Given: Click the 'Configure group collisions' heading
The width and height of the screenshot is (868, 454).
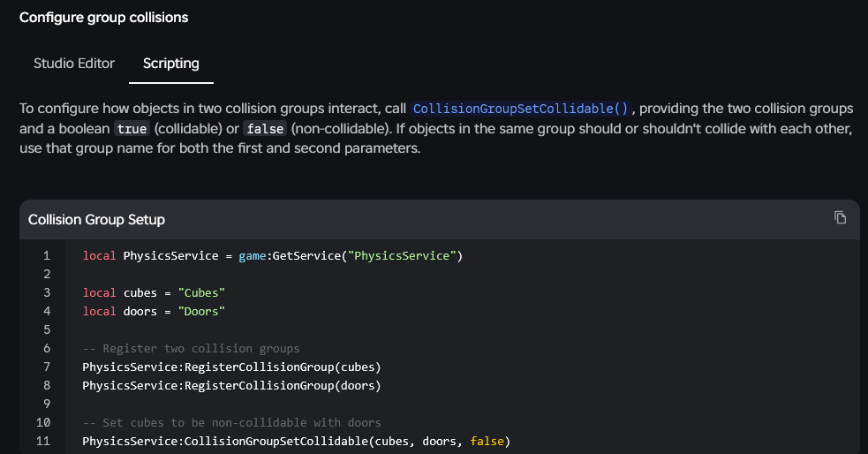Looking at the screenshot, I should click(103, 18).
